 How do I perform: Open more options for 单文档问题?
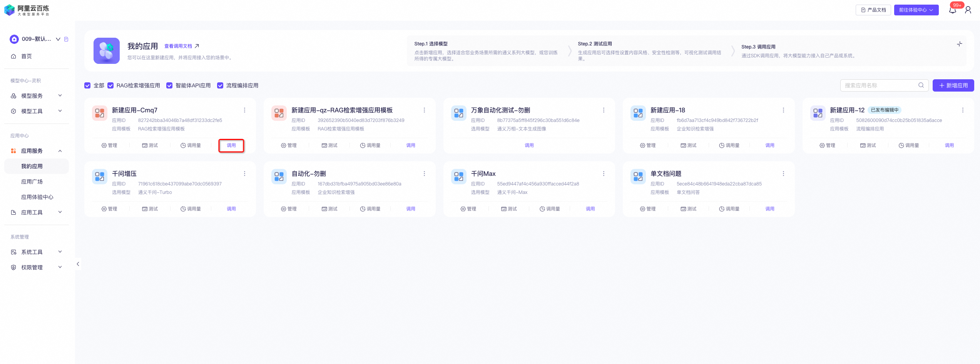pos(783,174)
